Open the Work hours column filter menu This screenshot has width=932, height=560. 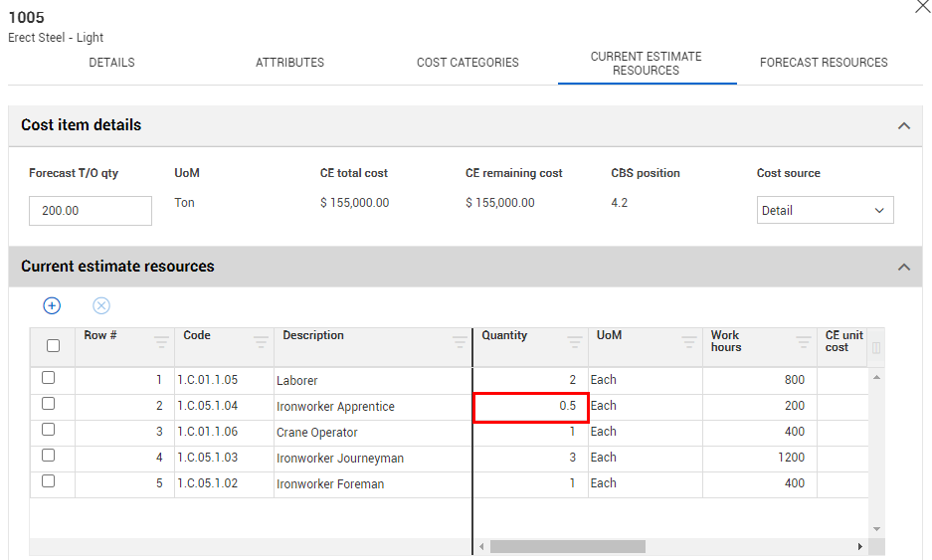(804, 342)
